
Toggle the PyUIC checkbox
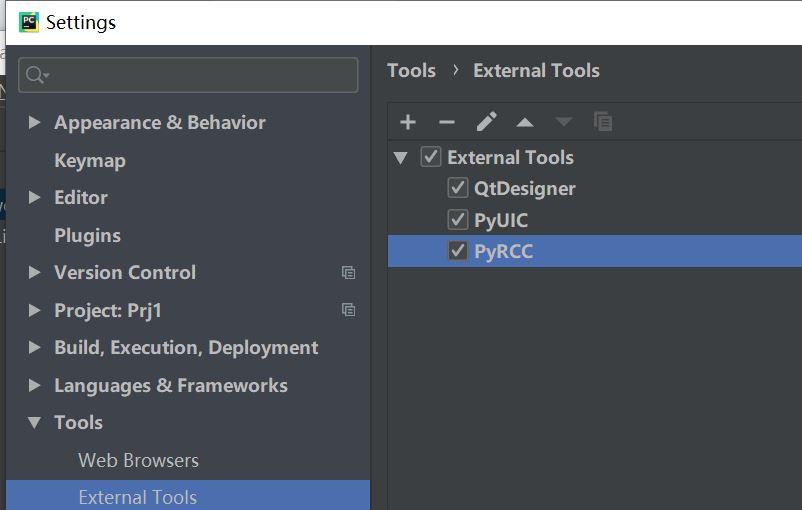[458, 220]
